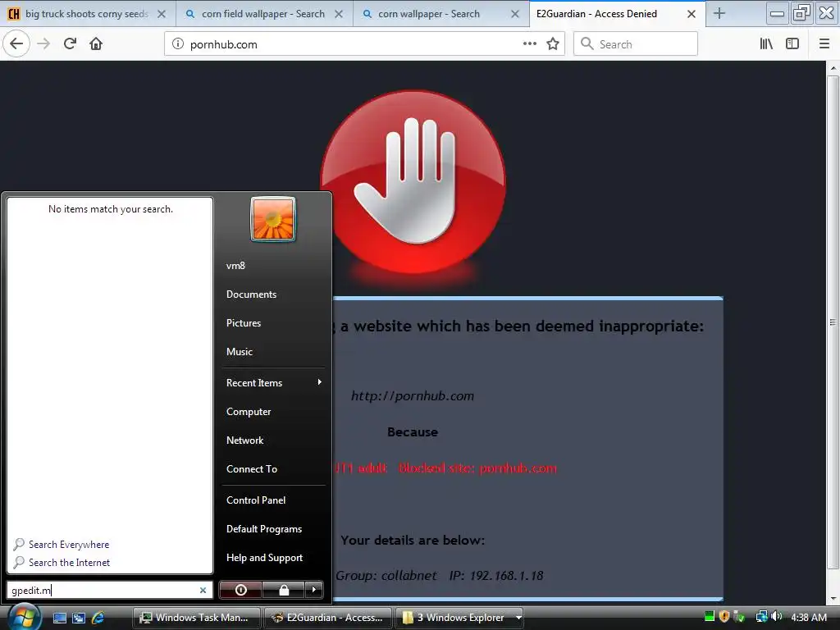
Task: Switch to Windows Task Manager taskbar button
Action: point(196,618)
